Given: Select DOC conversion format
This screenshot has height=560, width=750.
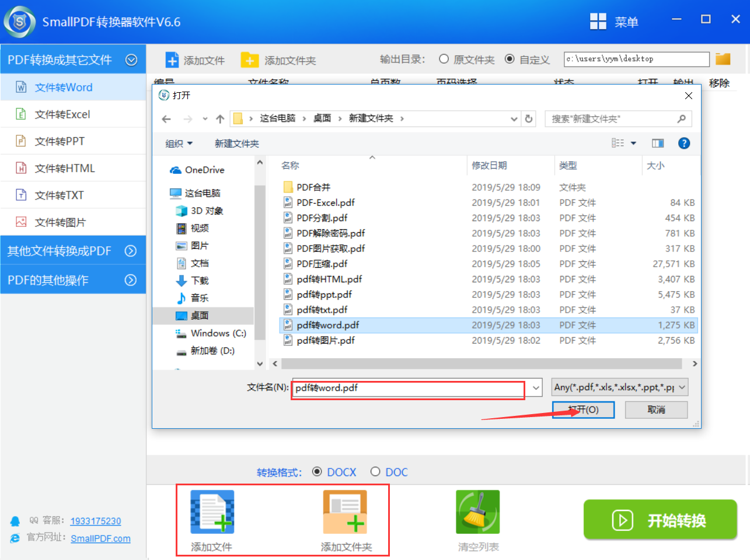Looking at the screenshot, I should coord(375,471).
